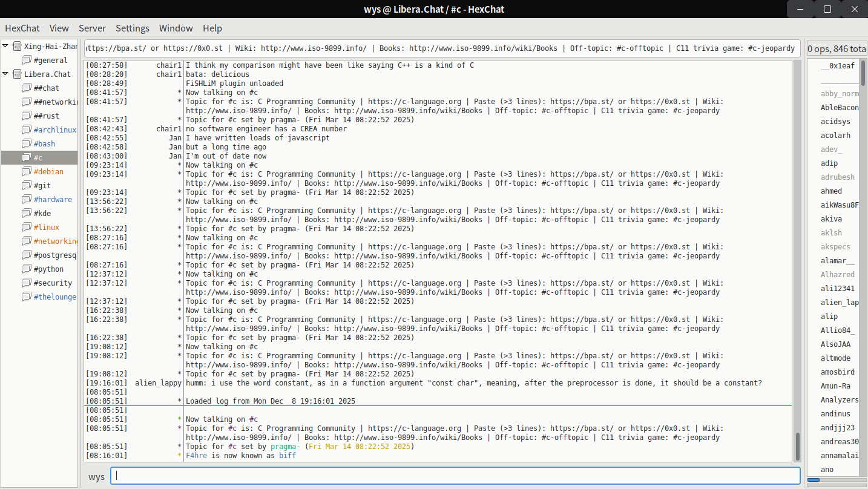868x489 pixels.
Task: Collapse the Xing-Hai-Zhan network tree
Action: [5, 46]
